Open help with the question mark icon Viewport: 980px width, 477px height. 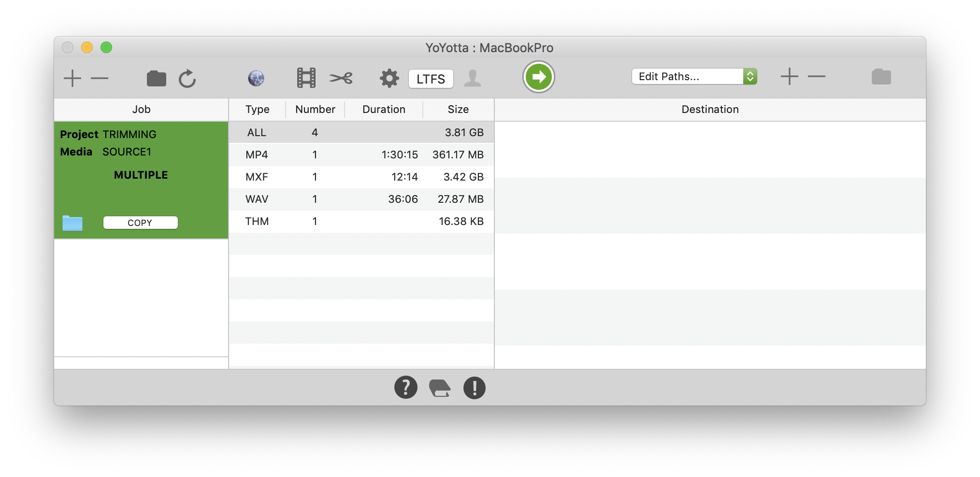point(406,387)
